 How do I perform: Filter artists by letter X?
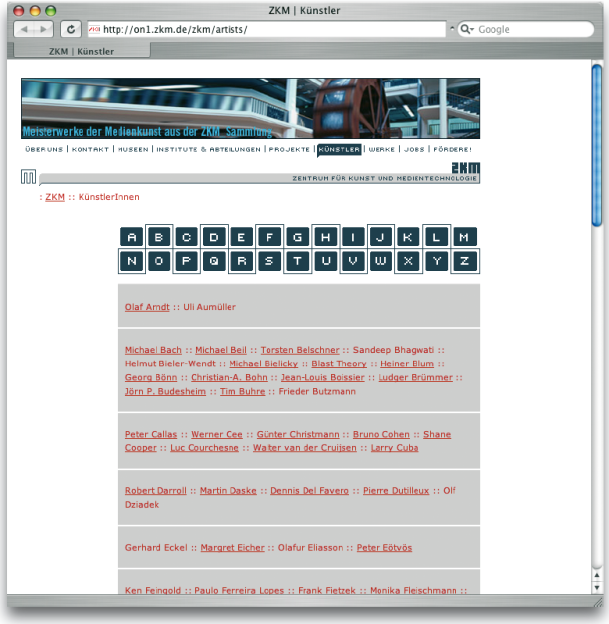click(x=408, y=261)
